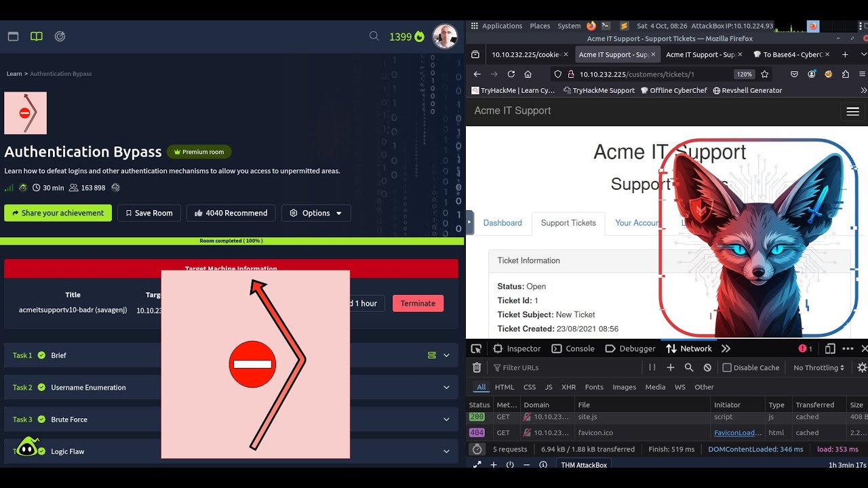868x488 pixels.
Task: Show more DevTools tools chevron
Action: pyautogui.click(x=726, y=348)
